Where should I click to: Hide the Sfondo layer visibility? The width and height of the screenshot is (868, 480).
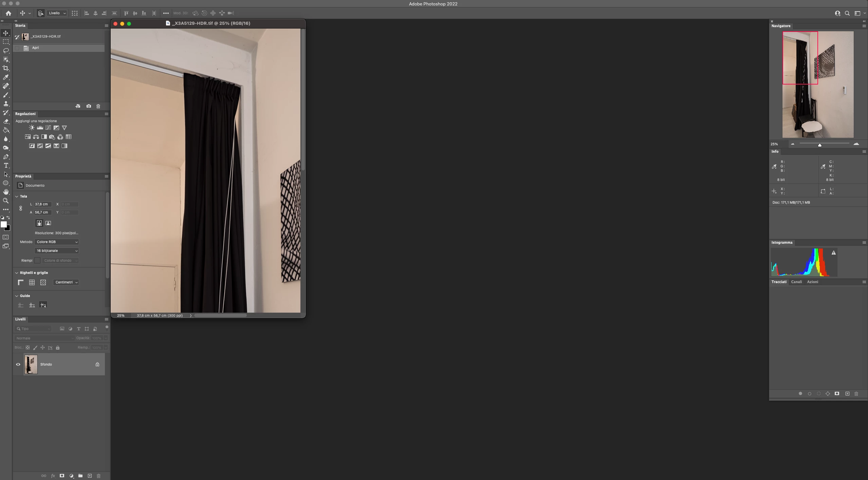click(18, 365)
